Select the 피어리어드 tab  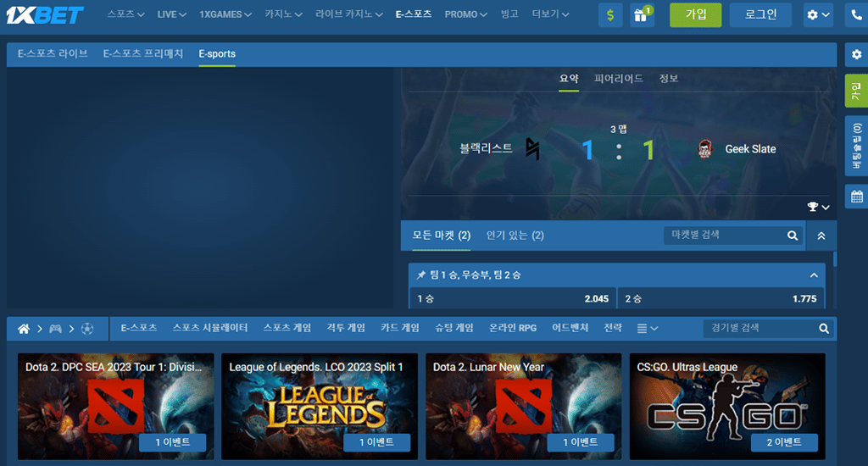point(618,79)
